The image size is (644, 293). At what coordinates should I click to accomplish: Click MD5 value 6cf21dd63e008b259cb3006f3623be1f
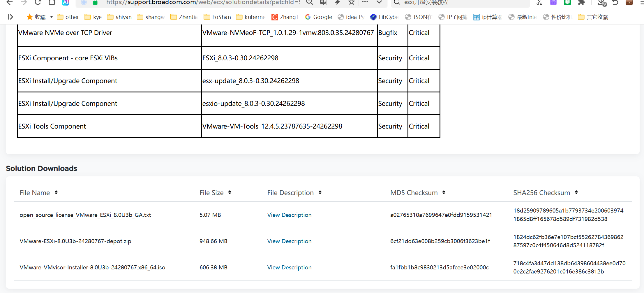pyautogui.click(x=440, y=241)
